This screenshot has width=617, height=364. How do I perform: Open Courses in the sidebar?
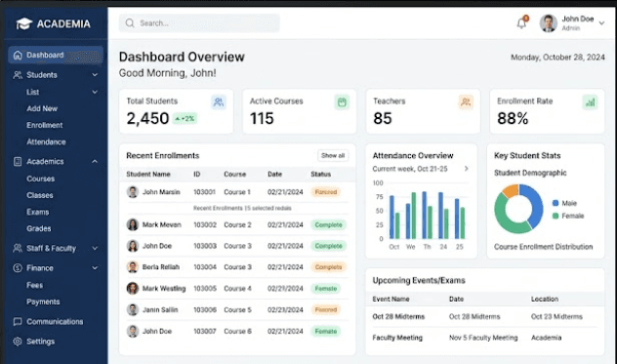[x=41, y=179]
